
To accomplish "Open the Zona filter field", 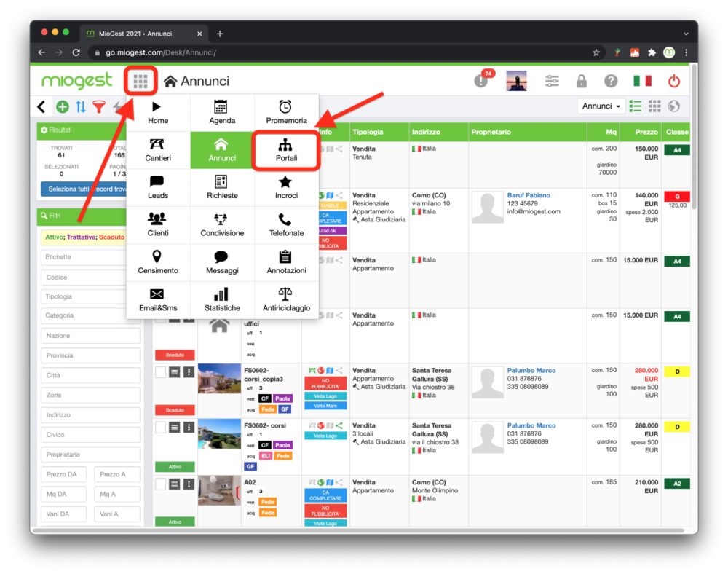I will point(90,396).
